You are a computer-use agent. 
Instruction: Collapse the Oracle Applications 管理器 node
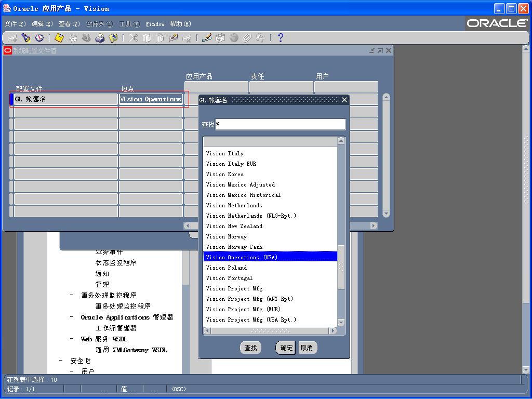coord(72,317)
